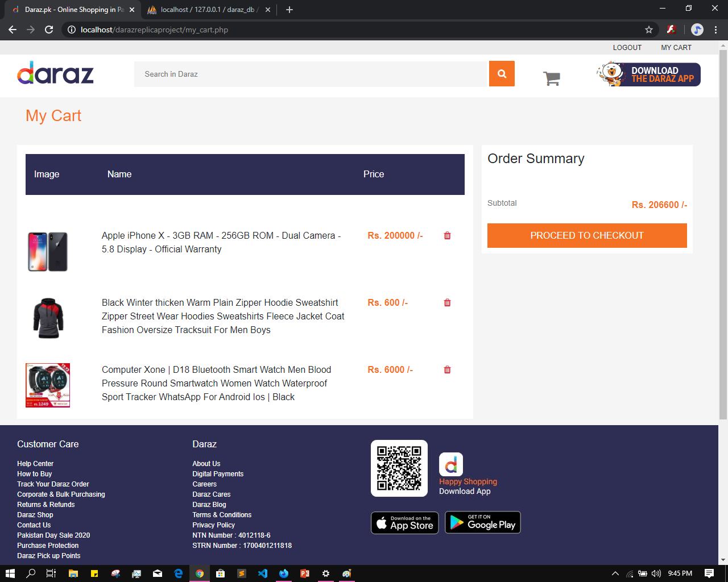Select the Daraz.pk Online Shopping tab
The height and width of the screenshot is (582, 728).
click(x=74, y=10)
